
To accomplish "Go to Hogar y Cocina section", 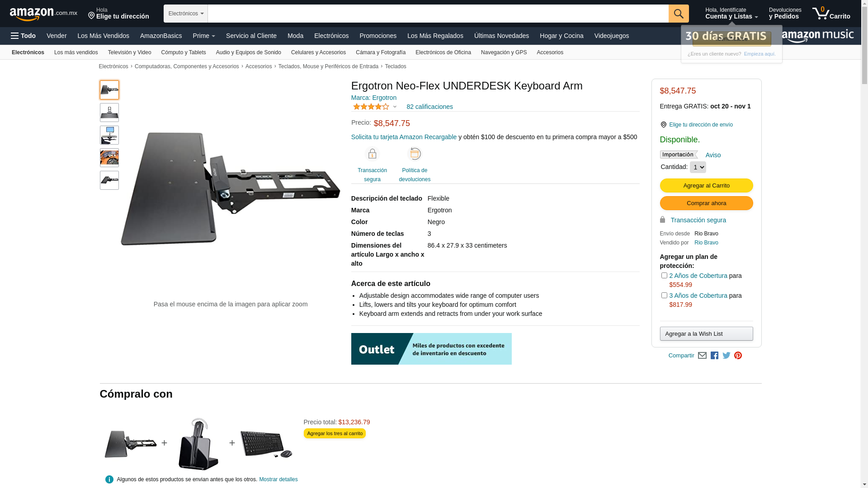I will tap(561, 36).
